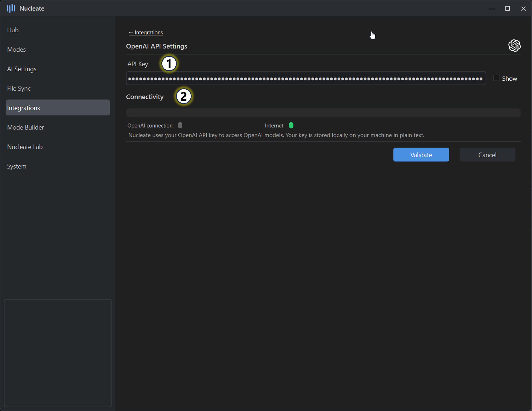
Task: Click the green Internet status indicator
Action: pyautogui.click(x=291, y=125)
